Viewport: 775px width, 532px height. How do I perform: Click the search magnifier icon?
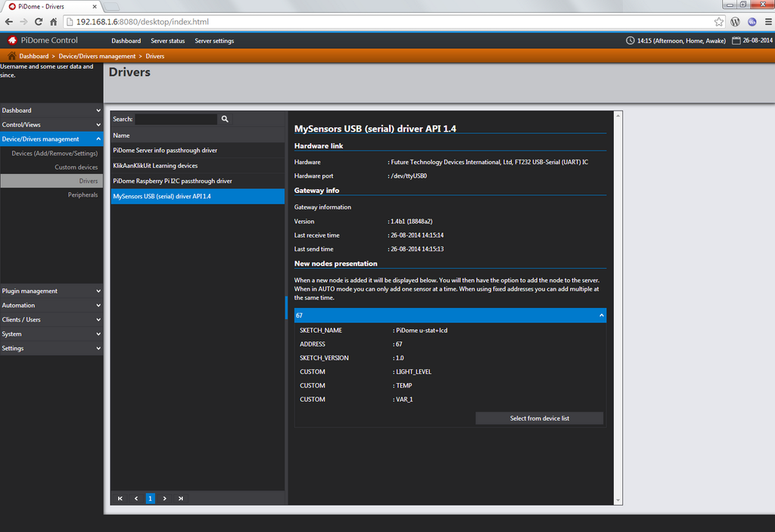(225, 119)
